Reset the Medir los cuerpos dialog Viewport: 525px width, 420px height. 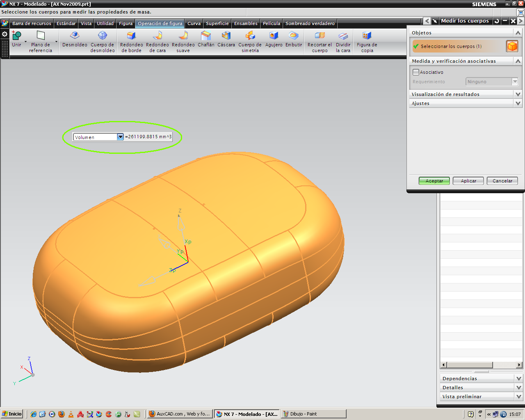[497, 21]
